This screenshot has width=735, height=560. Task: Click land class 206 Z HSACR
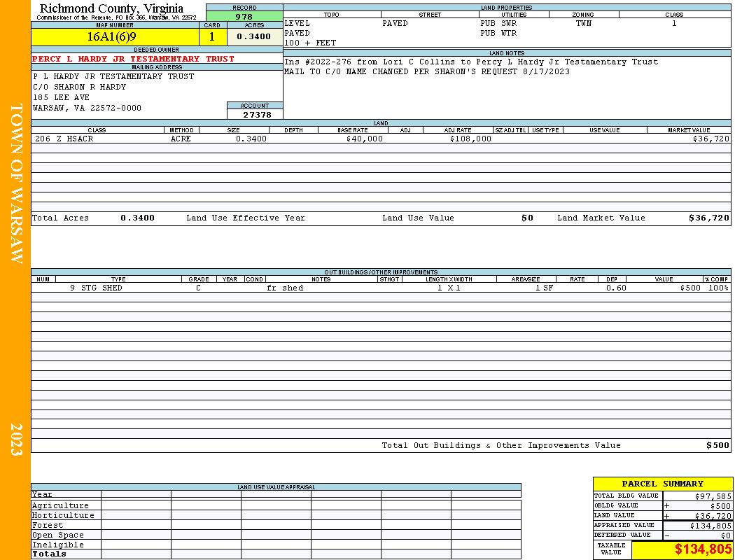click(x=64, y=139)
